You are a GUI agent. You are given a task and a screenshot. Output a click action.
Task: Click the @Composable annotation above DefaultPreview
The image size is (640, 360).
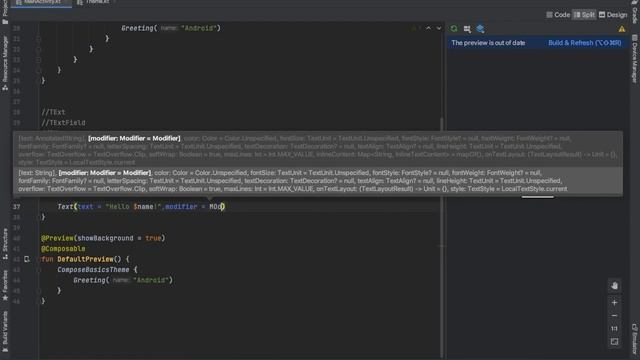[x=63, y=249]
